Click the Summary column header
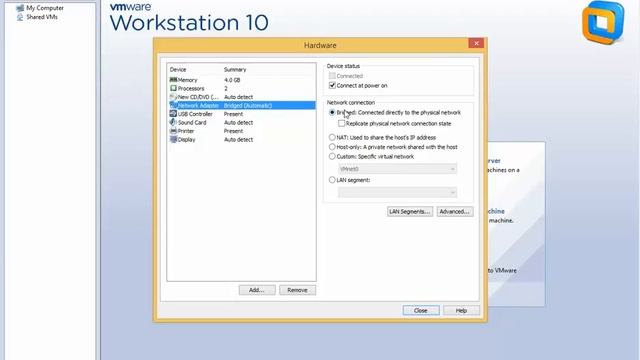Screen dimensions: 640x360 pos(235,69)
